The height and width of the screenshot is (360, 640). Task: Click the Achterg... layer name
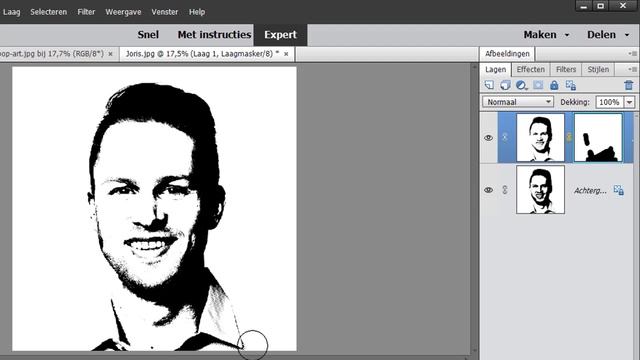tap(590, 190)
